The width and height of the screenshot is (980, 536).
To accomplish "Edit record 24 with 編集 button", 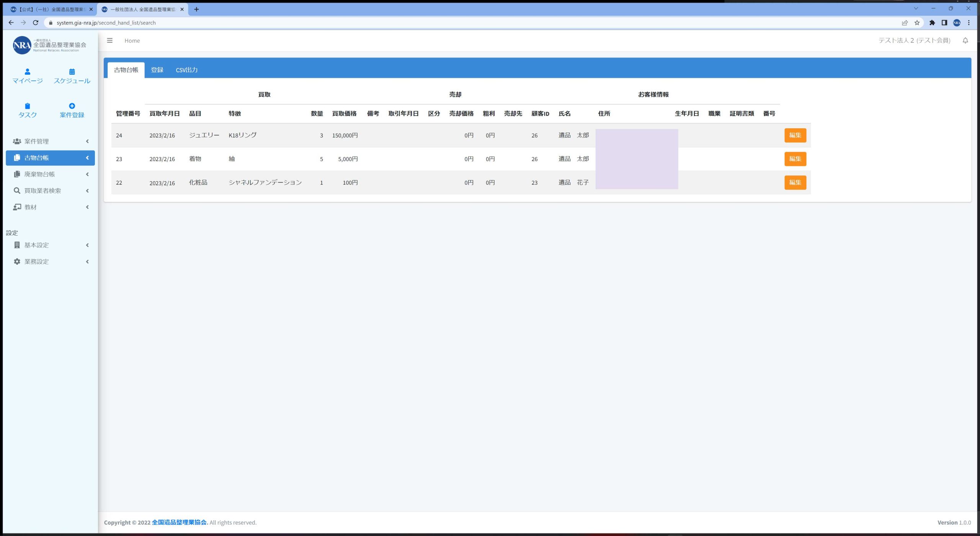I will click(x=795, y=135).
